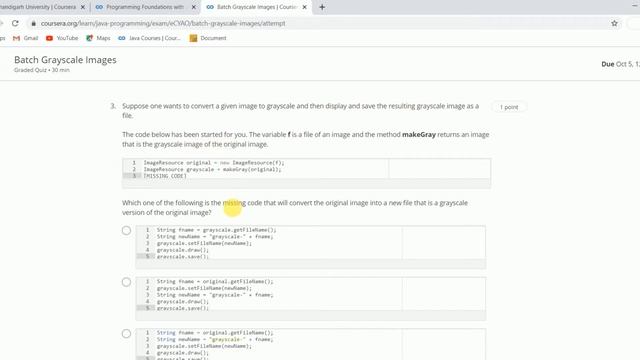Screen dimensions: 640x360
Task: Open the Gmail bookmark
Action: [x=25, y=38]
